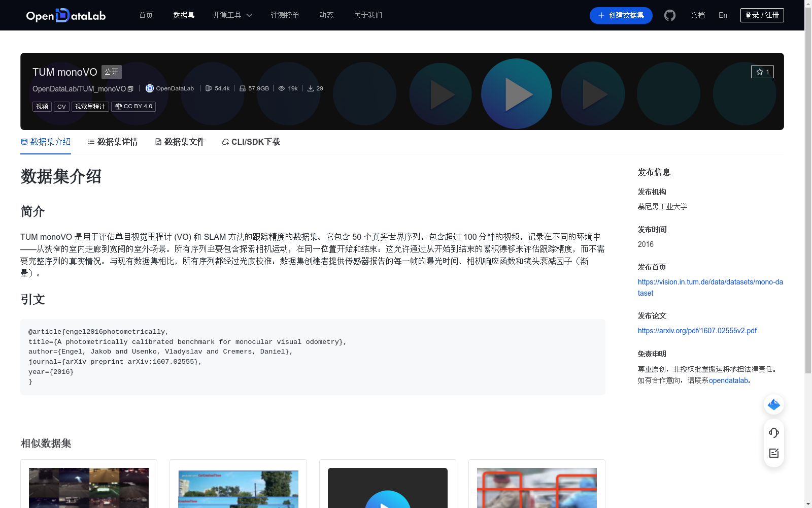Click the citation code block title line
Viewport: 812px width, 508px height.
pyautogui.click(x=188, y=342)
